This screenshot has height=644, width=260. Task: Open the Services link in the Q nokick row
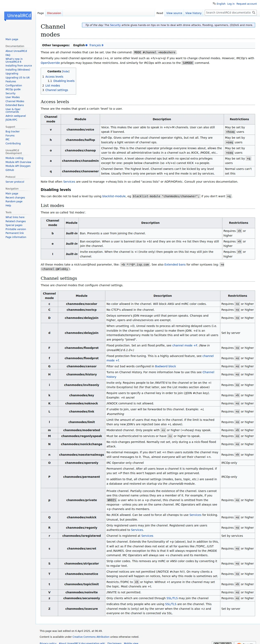pos(195,515)
